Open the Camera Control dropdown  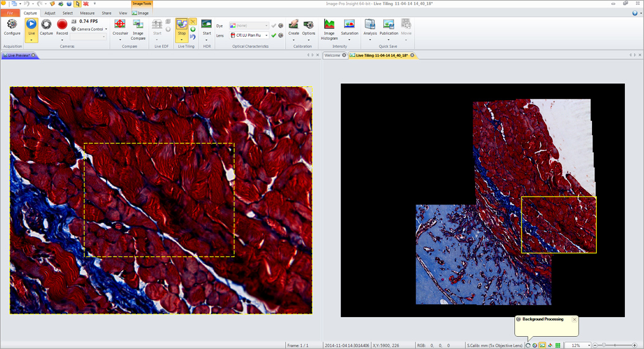pyautogui.click(x=89, y=29)
